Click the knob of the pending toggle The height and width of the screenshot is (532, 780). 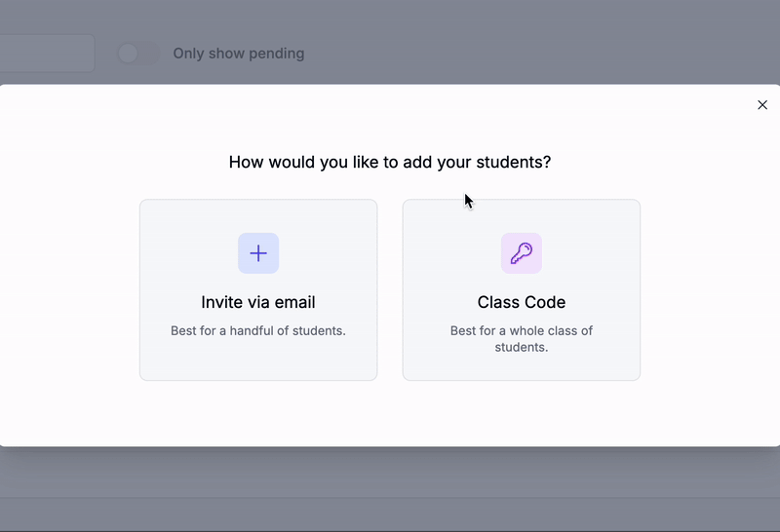[129, 54]
